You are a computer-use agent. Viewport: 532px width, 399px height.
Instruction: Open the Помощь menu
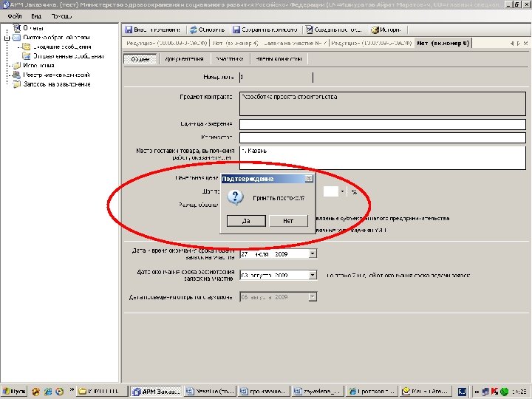click(x=61, y=16)
